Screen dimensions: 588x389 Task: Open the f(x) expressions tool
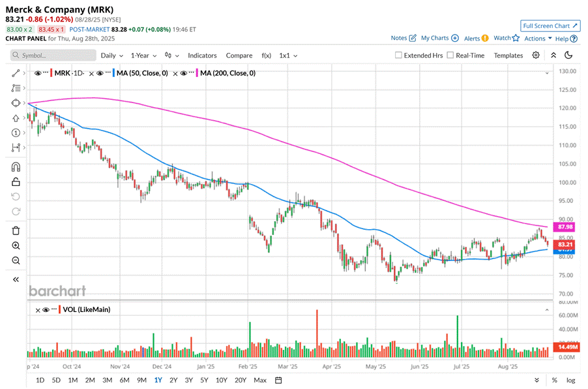tap(266, 55)
